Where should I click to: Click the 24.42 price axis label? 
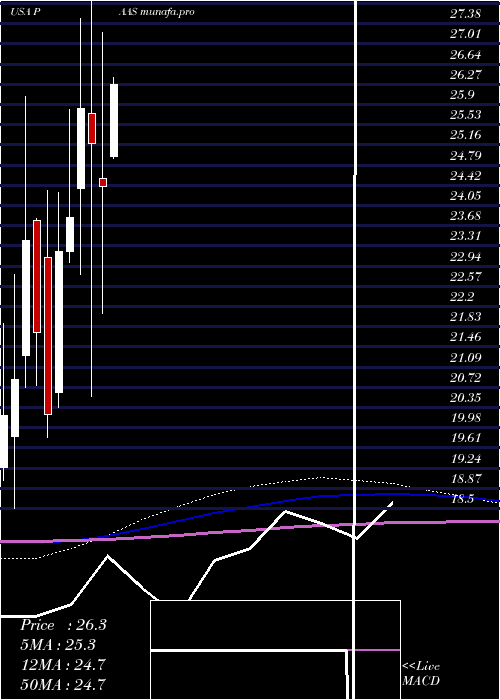click(x=465, y=175)
